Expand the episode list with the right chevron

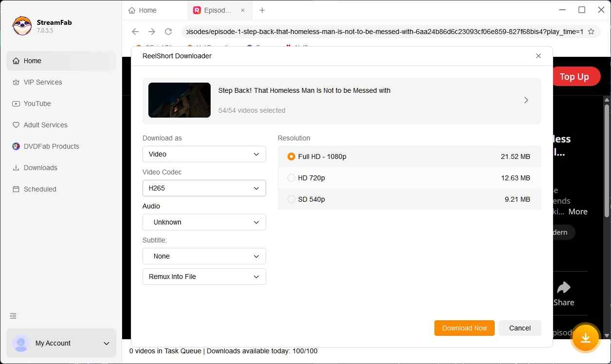click(526, 100)
